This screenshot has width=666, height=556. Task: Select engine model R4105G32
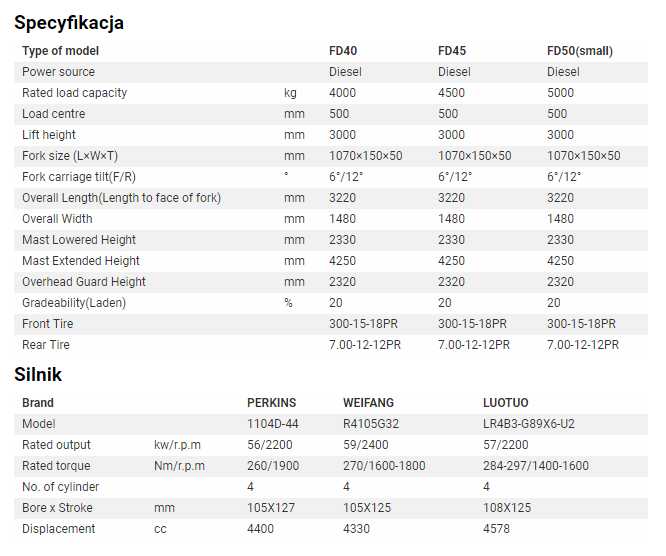pos(371,424)
